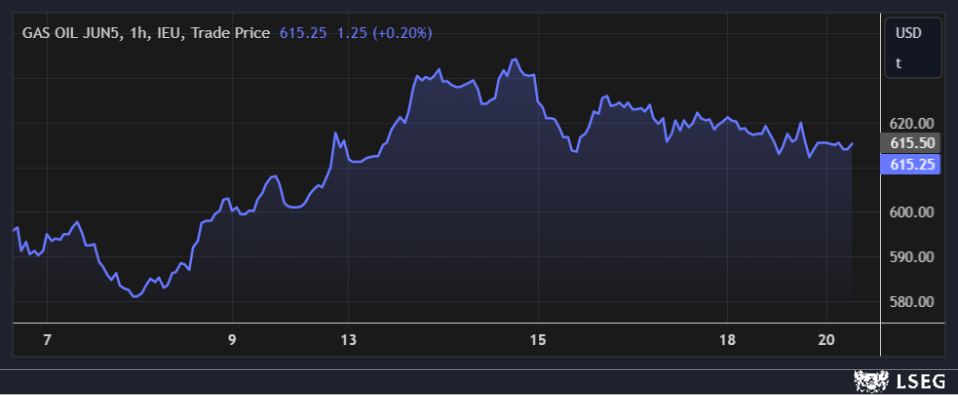Click the +0.20% change value in header

tap(402, 34)
